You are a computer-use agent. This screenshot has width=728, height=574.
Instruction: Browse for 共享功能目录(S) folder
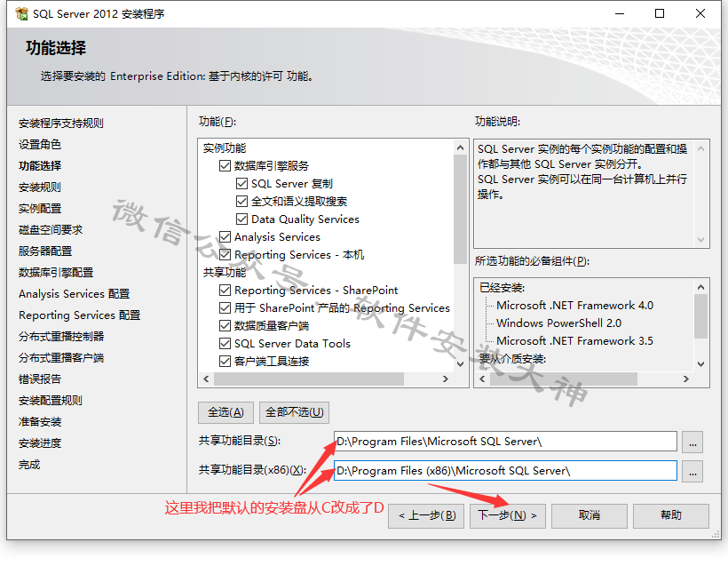(x=692, y=442)
